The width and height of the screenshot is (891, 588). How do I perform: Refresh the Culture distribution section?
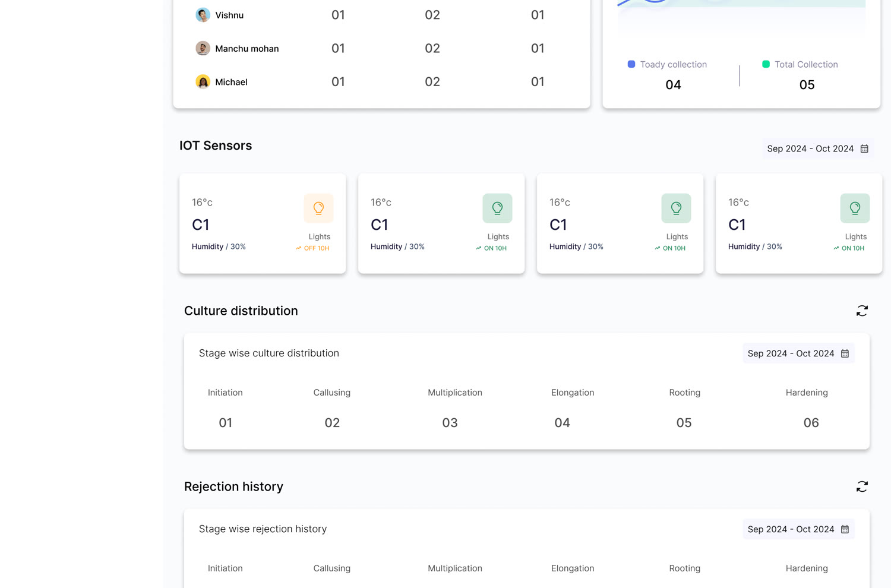(862, 311)
